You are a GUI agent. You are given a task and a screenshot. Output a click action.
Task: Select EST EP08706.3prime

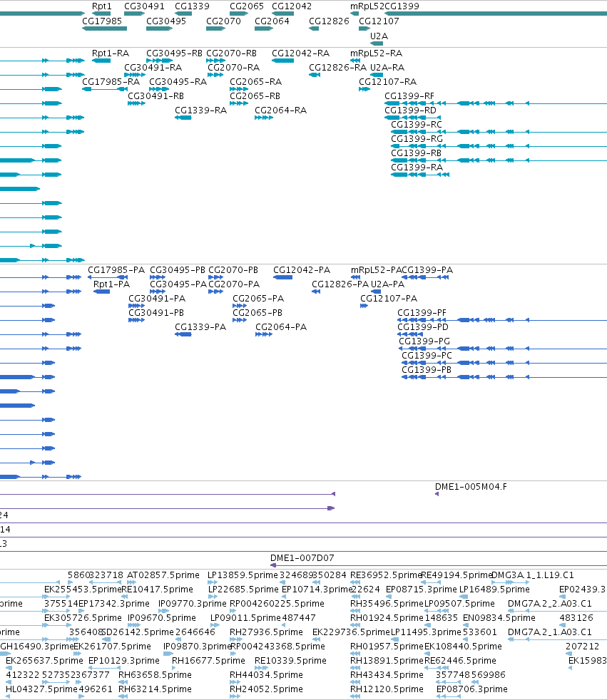coord(449,696)
